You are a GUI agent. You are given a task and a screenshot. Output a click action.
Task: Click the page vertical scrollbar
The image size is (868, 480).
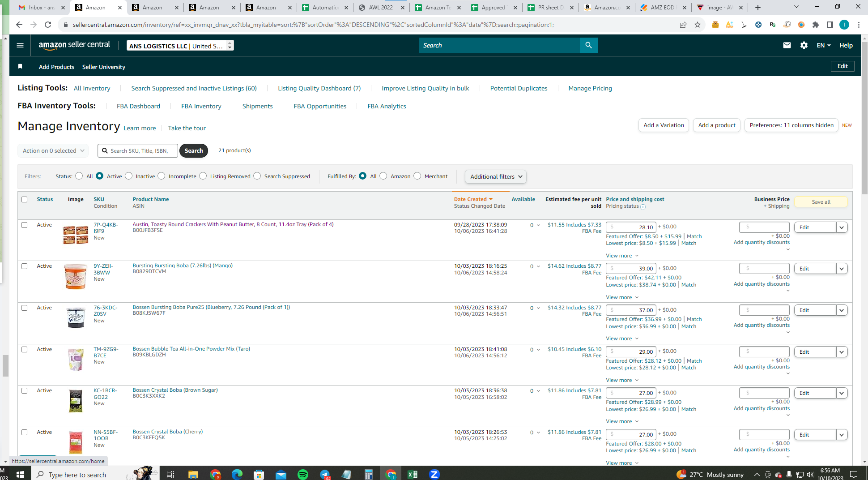coord(864,119)
